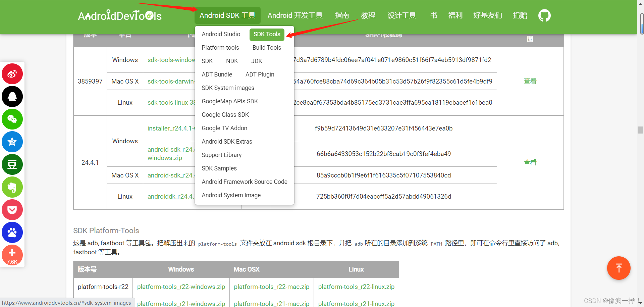Select version cell 24.4.1
This screenshot has width=644, height=307.
(90, 163)
